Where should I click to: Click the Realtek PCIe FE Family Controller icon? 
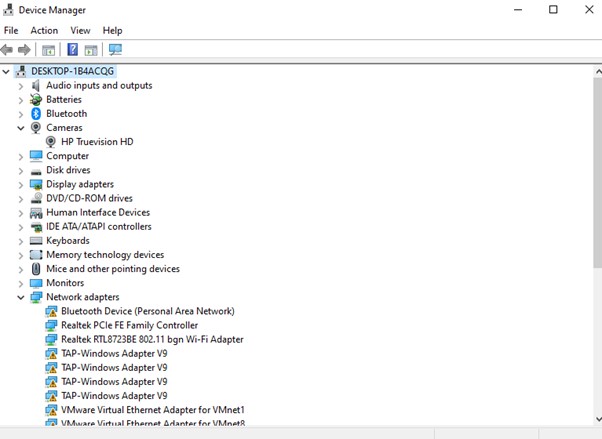51,325
